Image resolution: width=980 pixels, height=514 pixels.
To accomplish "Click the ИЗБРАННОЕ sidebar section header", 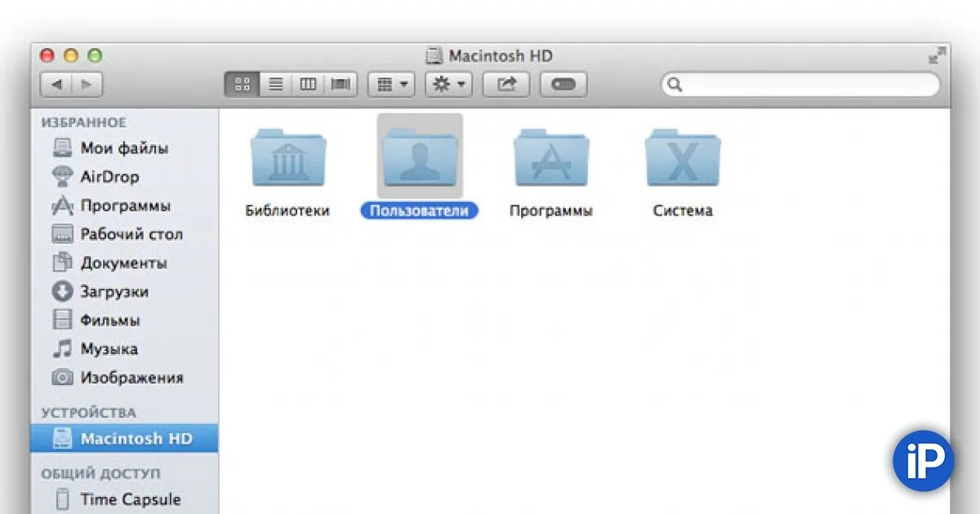I will [x=84, y=122].
